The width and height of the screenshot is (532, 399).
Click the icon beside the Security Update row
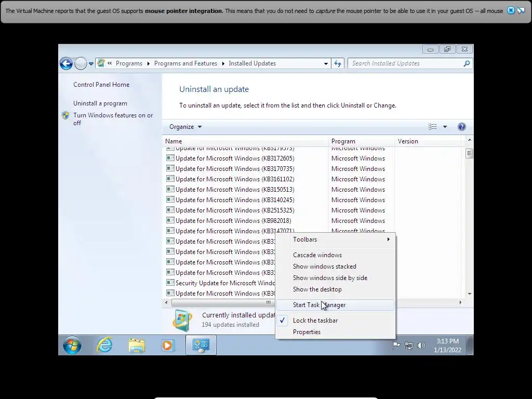pyautogui.click(x=170, y=283)
